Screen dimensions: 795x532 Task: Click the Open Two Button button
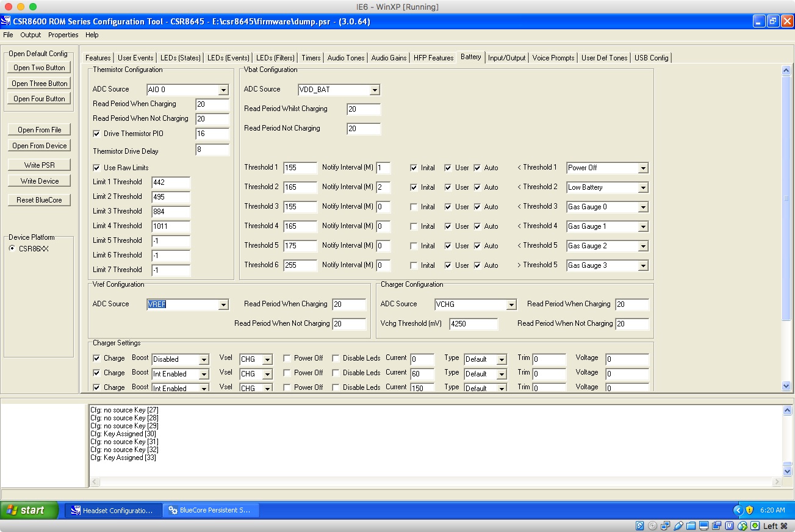click(x=39, y=68)
